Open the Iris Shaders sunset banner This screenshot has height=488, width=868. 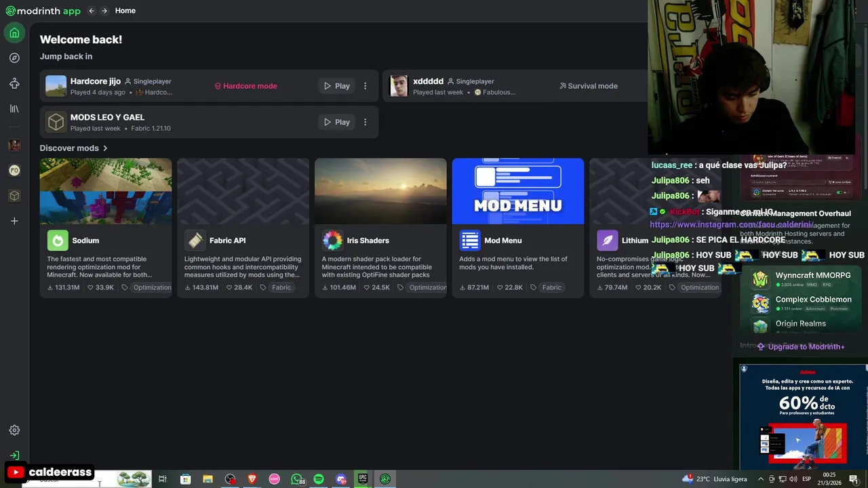pos(380,191)
